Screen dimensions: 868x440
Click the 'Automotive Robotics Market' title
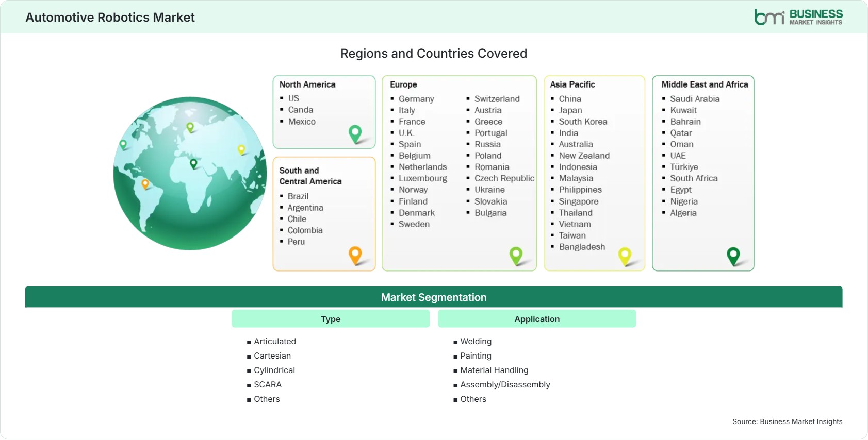coord(110,18)
